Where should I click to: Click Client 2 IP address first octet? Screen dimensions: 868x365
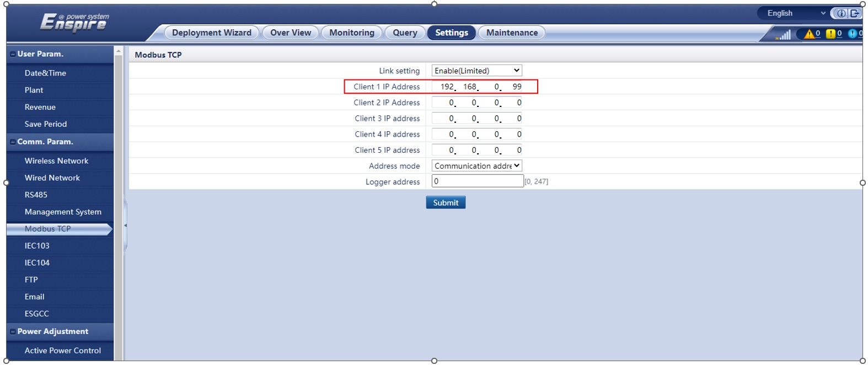click(x=444, y=103)
